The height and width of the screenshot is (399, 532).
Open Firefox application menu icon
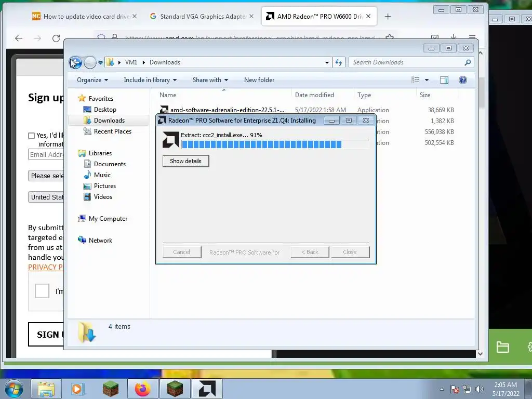472,37
